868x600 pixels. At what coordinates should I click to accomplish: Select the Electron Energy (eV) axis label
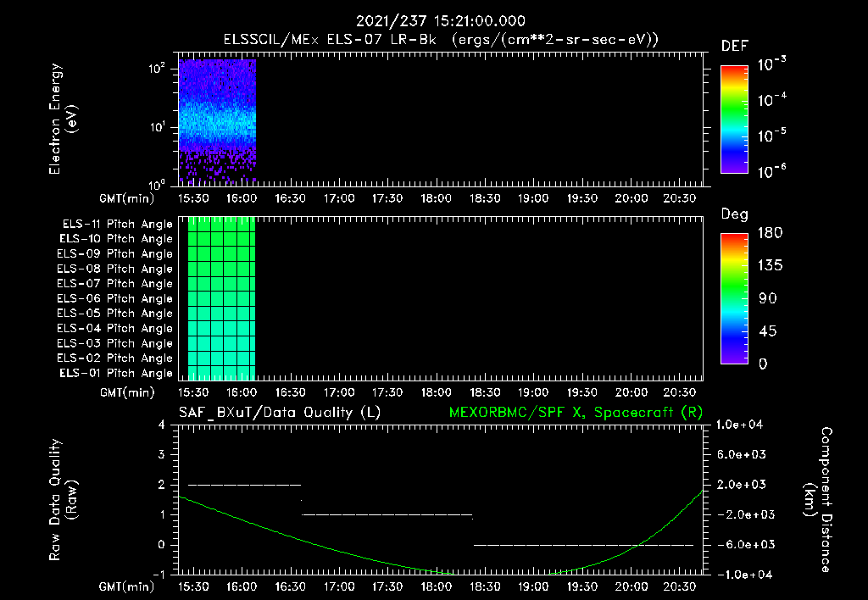pyautogui.click(x=63, y=119)
